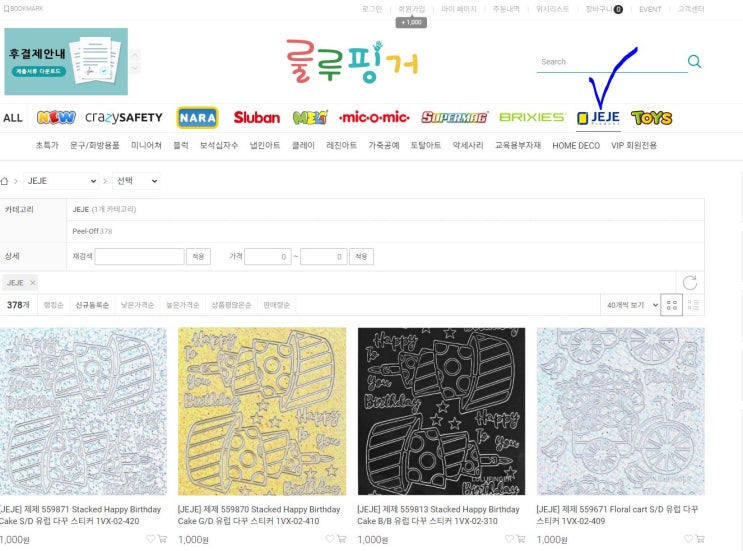
Task: Click the search magnifier icon
Action: pyautogui.click(x=694, y=61)
